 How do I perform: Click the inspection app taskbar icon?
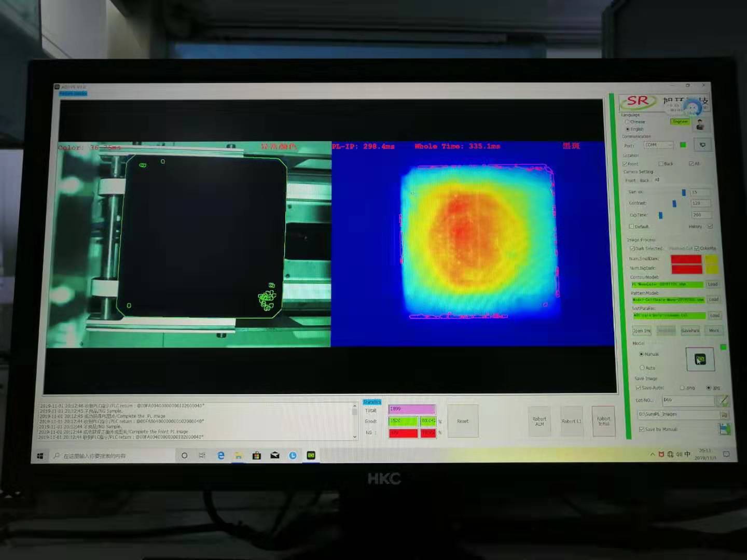click(311, 455)
